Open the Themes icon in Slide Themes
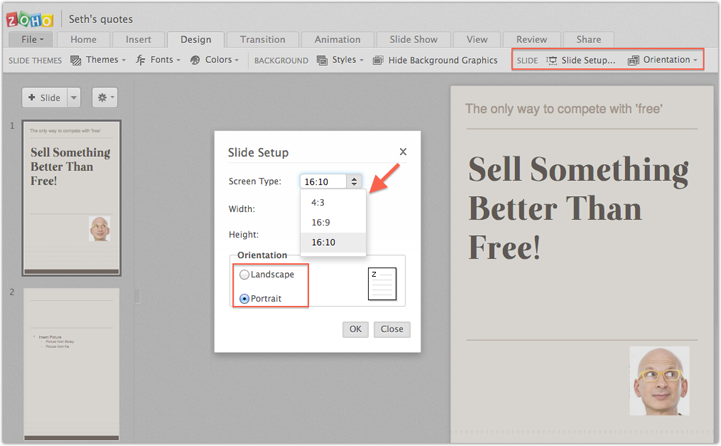721x446 pixels. [x=75, y=60]
